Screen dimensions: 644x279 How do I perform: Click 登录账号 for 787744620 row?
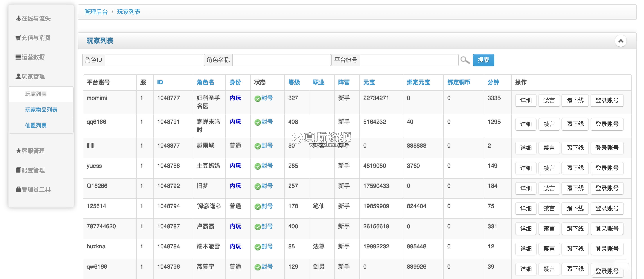pos(607,229)
